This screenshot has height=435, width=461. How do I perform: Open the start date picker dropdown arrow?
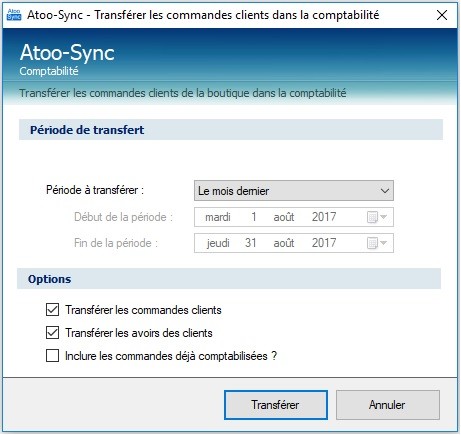click(383, 217)
